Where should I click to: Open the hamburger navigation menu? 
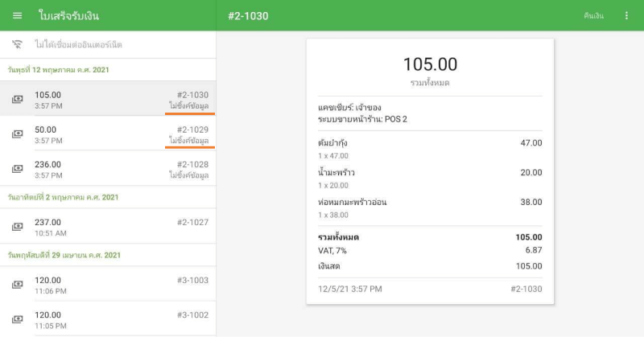[17, 15]
